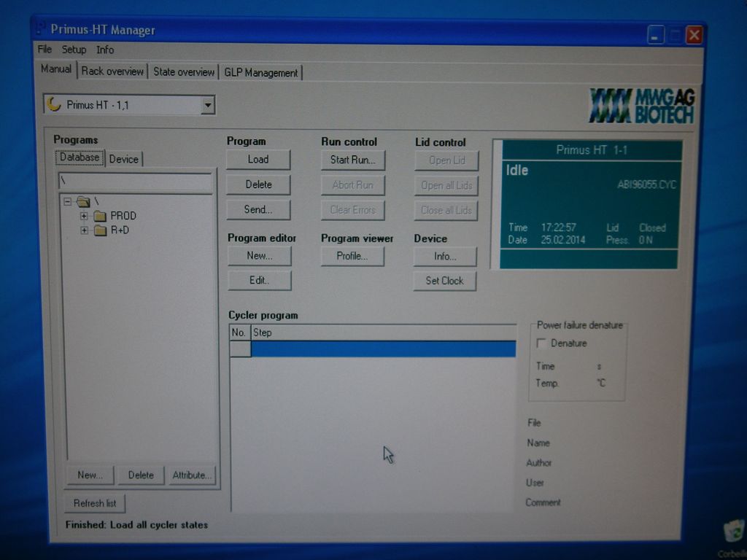Click the Load program button

click(258, 160)
